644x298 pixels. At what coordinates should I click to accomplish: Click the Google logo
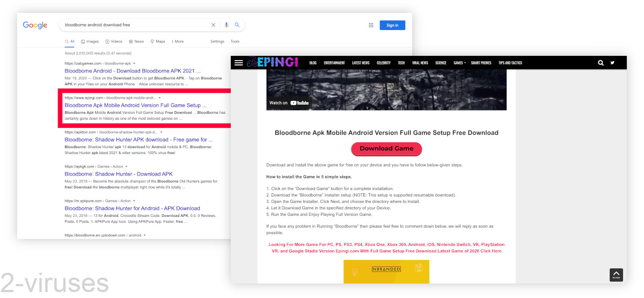[35, 25]
